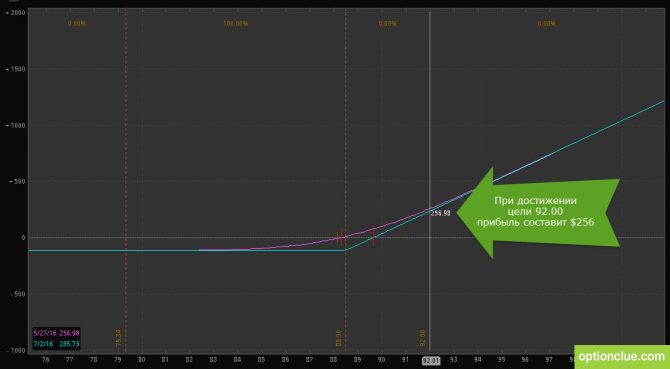
Task: Click the 79.34 dashed vertical line label
Action: (118, 338)
